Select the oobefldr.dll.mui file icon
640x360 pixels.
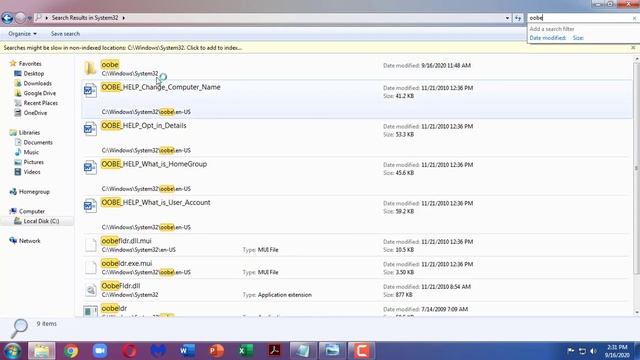click(x=90, y=244)
